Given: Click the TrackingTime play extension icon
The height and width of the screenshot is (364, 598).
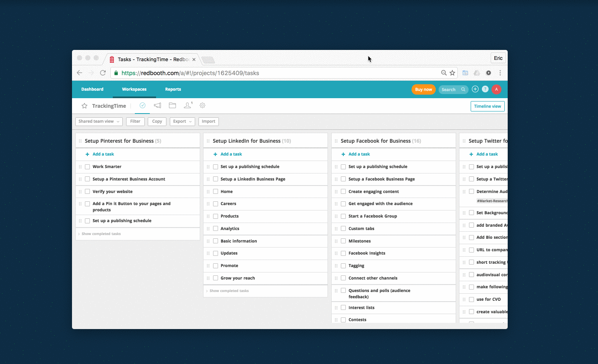Looking at the screenshot, I should (x=489, y=73).
